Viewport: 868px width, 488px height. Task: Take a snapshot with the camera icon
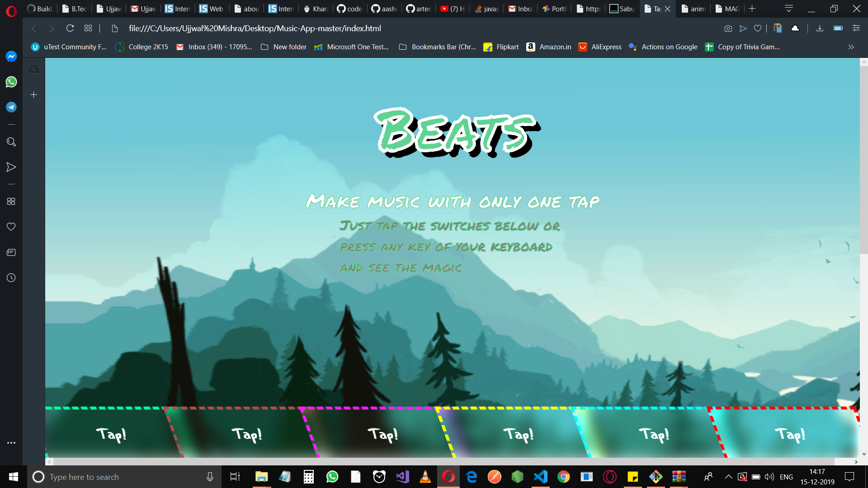pos(728,28)
